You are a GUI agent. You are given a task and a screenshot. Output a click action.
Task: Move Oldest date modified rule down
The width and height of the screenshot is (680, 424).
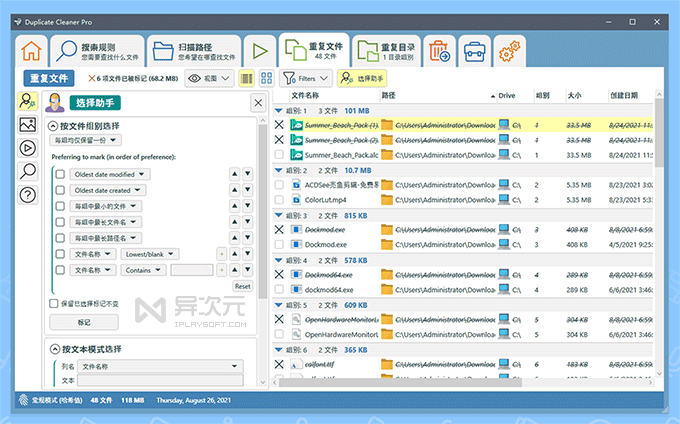pyautogui.click(x=248, y=174)
